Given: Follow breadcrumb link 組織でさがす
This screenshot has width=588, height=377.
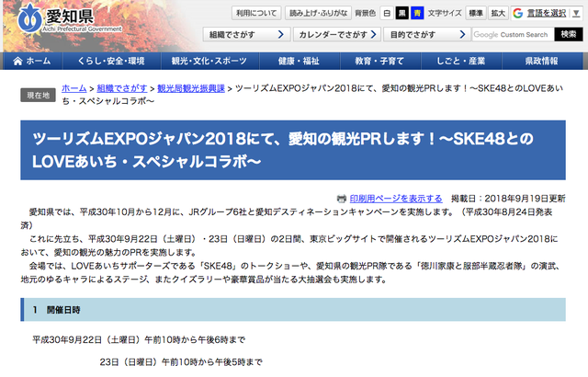Looking at the screenshot, I should click(x=122, y=88).
